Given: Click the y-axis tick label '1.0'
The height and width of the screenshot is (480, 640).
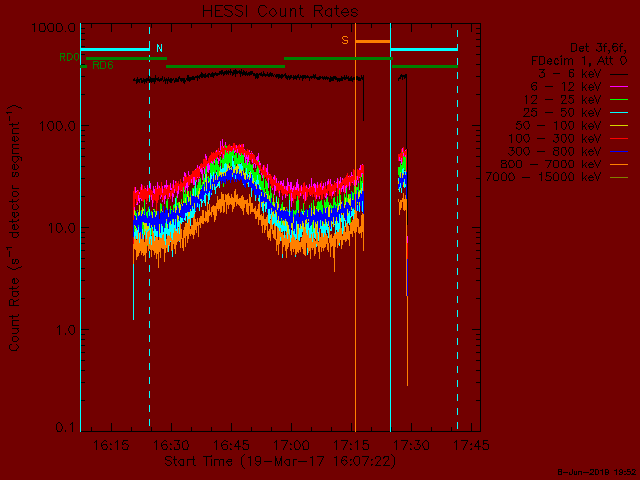Looking at the screenshot, I should tap(66, 330).
